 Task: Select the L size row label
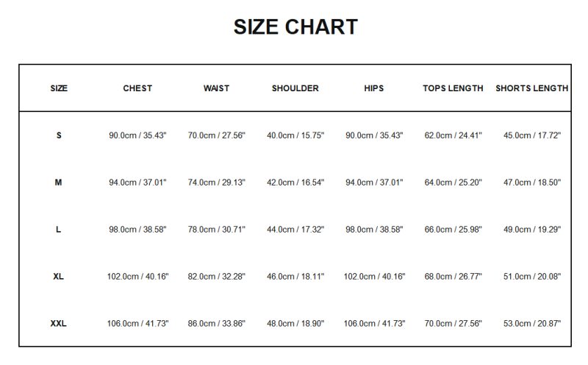(59, 230)
